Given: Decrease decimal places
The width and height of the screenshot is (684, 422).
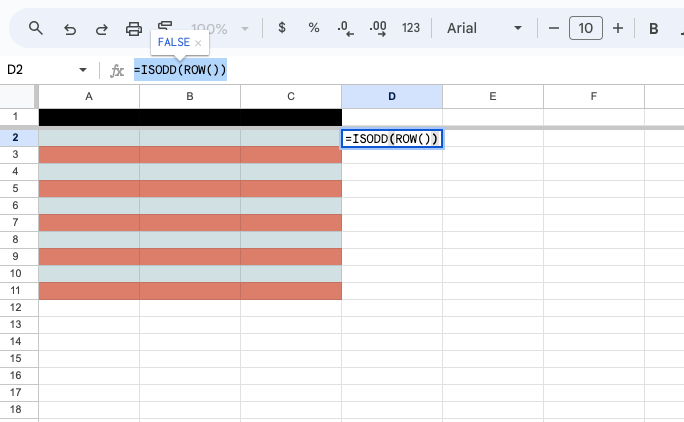Looking at the screenshot, I should pyautogui.click(x=345, y=28).
